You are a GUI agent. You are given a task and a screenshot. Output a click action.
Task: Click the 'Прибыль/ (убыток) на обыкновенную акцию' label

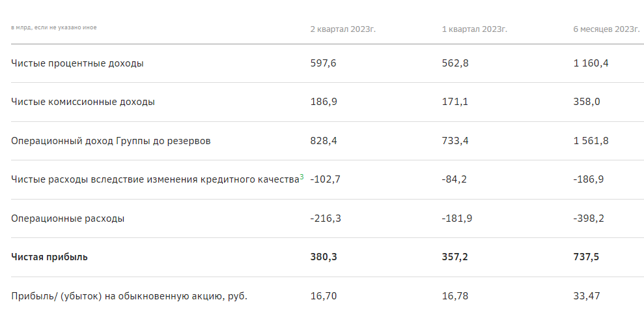coord(130,296)
